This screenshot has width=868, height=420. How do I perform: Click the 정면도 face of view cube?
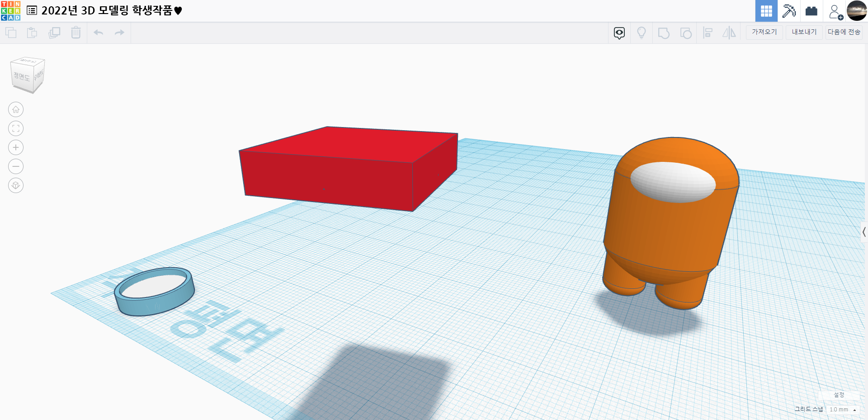(x=22, y=76)
